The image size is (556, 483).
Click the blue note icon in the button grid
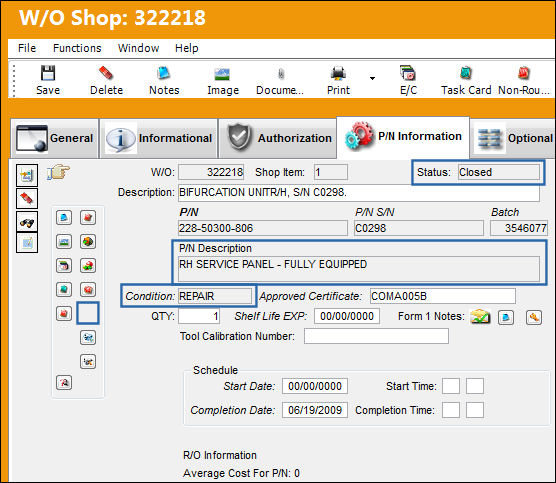(64, 217)
